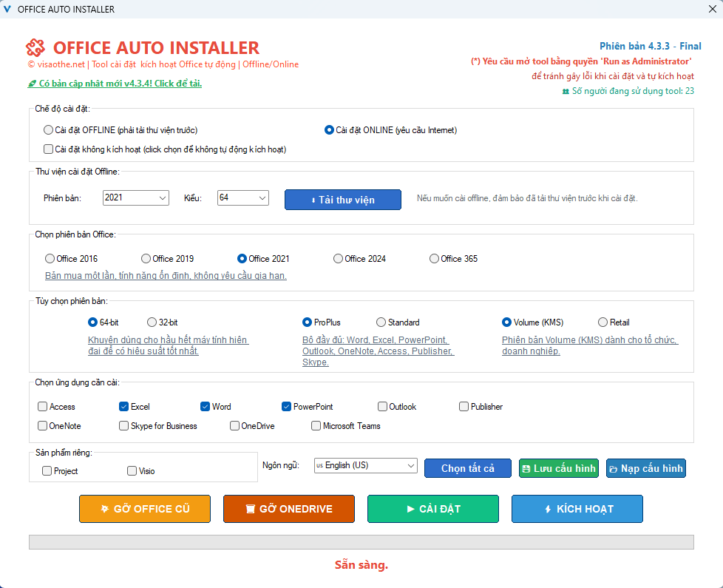Close the Office Auto Installer window
The image size is (723, 588).
pyautogui.click(x=713, y=9)
